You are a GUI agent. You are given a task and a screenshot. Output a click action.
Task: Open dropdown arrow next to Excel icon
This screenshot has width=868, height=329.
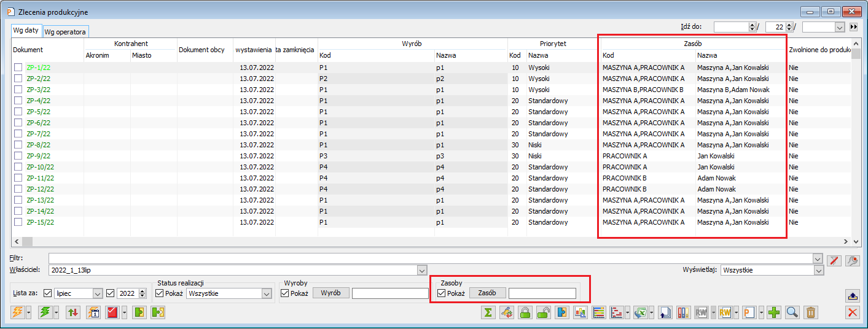pos(650,312)
